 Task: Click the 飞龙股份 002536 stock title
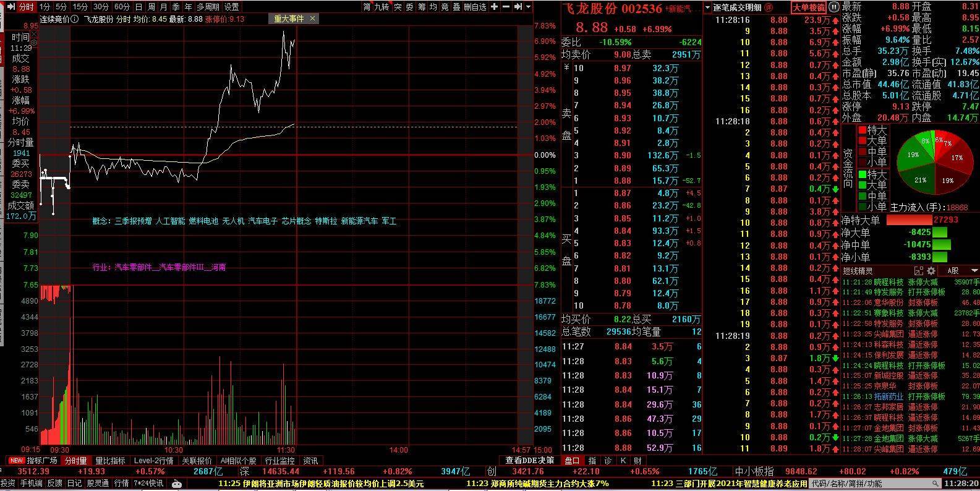pos(611,9)
